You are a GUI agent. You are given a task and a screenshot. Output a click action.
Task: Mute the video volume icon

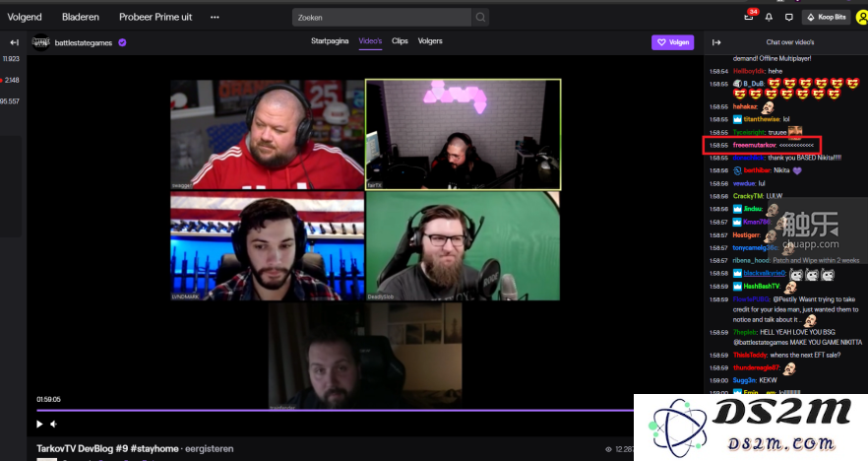click(x=54, y=424)
